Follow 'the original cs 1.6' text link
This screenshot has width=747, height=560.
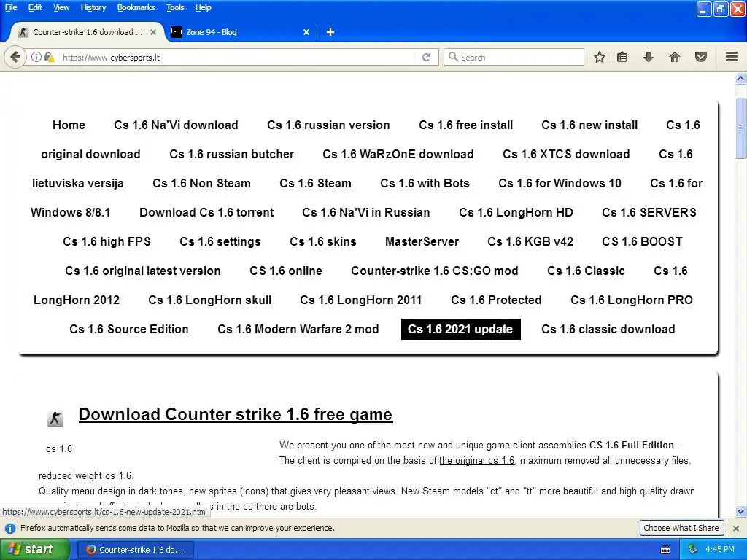click(477, 461)
